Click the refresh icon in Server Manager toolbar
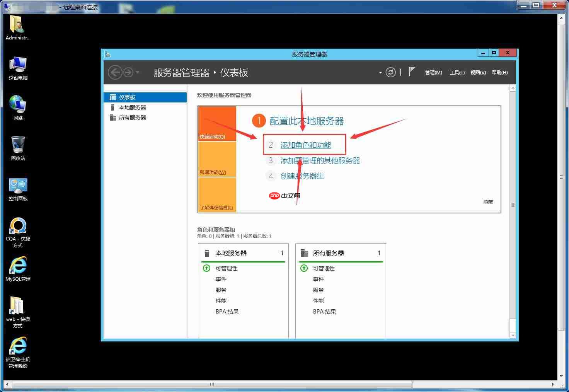Image resolution: width=569 pixels, height=392 pixels. pos(390,72)
